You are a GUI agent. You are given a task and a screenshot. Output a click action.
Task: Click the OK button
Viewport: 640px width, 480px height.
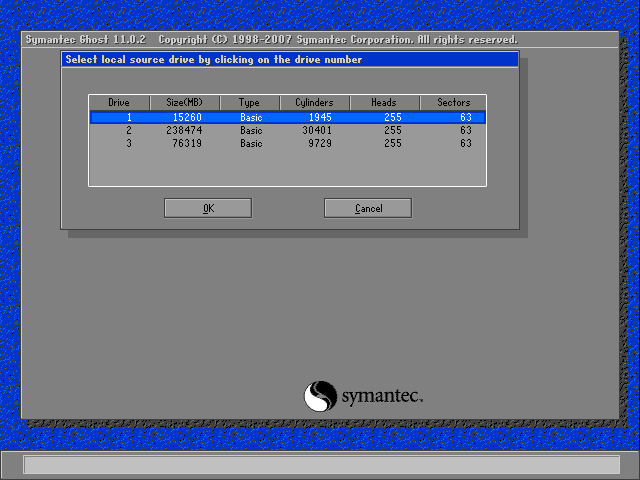click(x=208, y=208)
